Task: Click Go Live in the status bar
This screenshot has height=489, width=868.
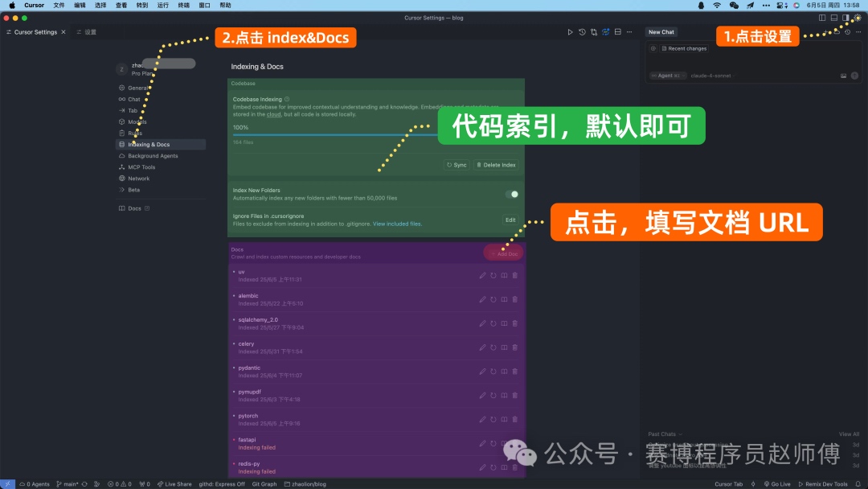Action: click(x=777, y=484)
